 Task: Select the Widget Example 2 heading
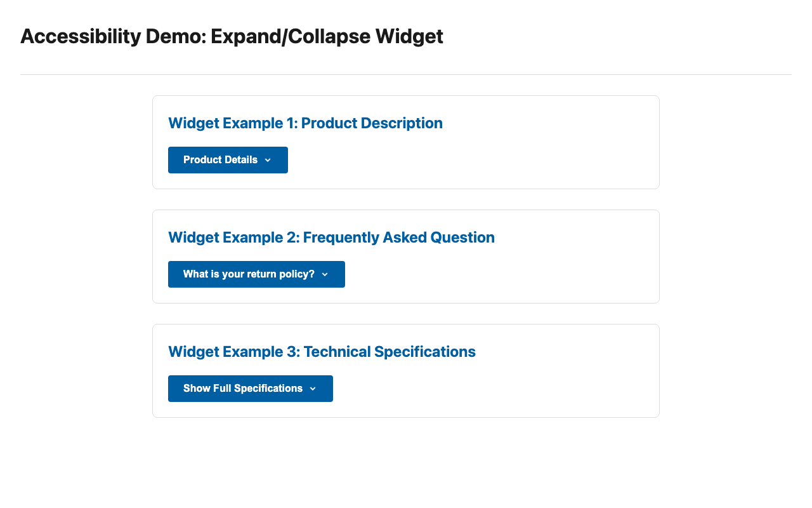click(331, 237)
